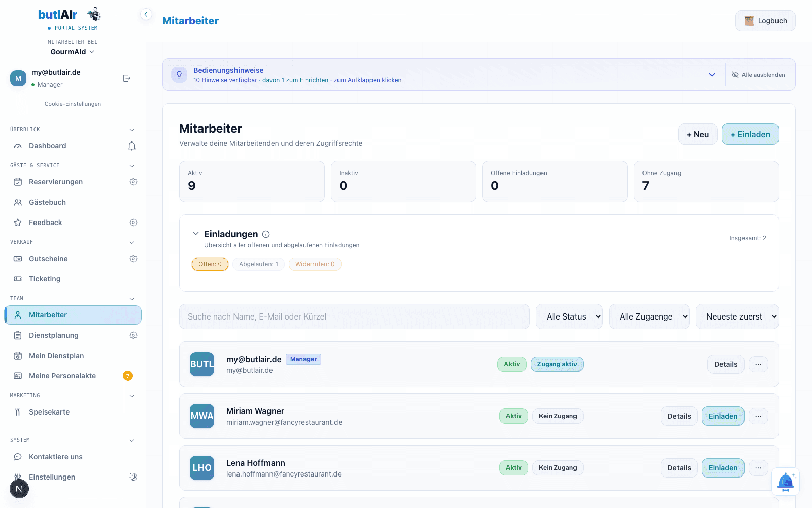Invite Lena Hoffmann with Einladen button
The height and width of the screenshot is (508, 812).
click(723, 468)
